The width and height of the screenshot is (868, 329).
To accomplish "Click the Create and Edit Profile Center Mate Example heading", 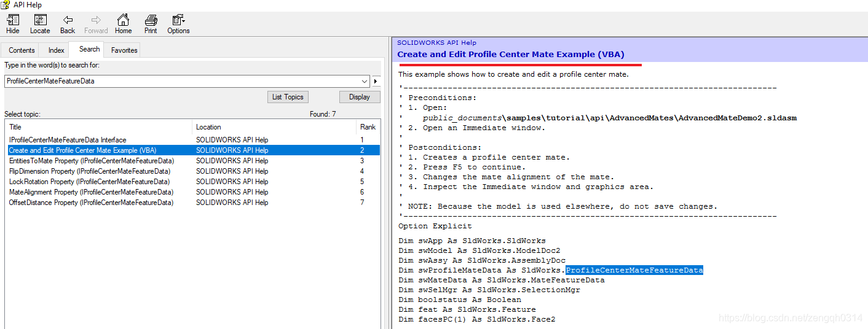I will [x=511, y=54].
